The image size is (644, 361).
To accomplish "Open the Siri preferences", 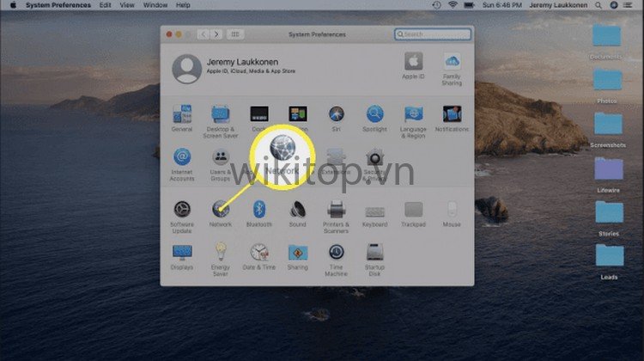I will pos(336,114).
